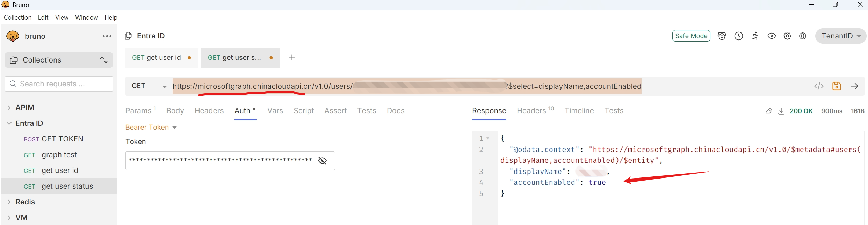Open collection settings gear icon
Screen dimensions: 868x225
(787, 36)
